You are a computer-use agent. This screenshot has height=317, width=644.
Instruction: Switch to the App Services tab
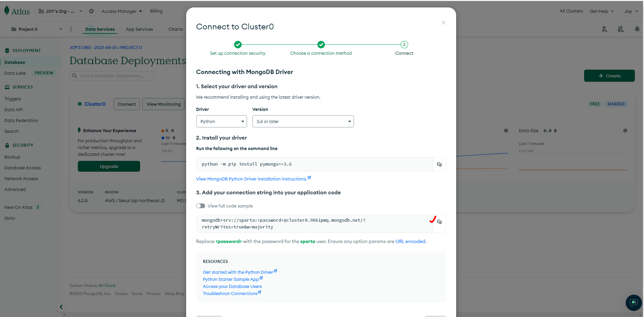point(139,29)
